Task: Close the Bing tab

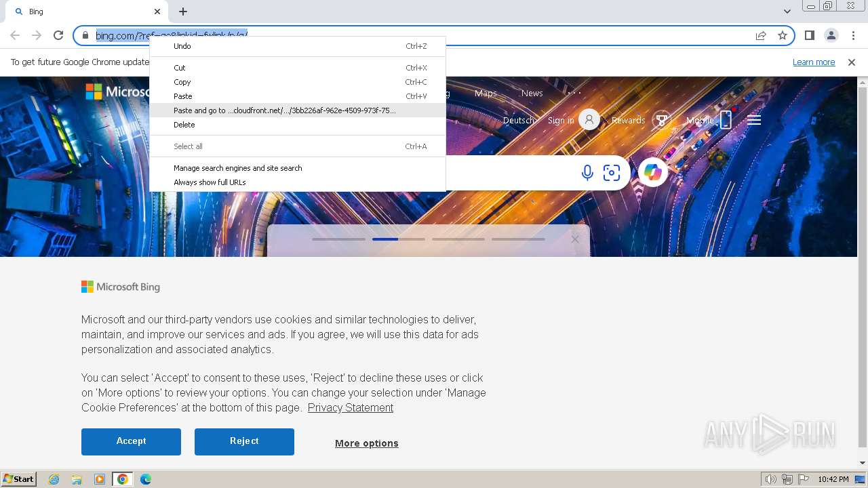Action: [x=157, y=12]
